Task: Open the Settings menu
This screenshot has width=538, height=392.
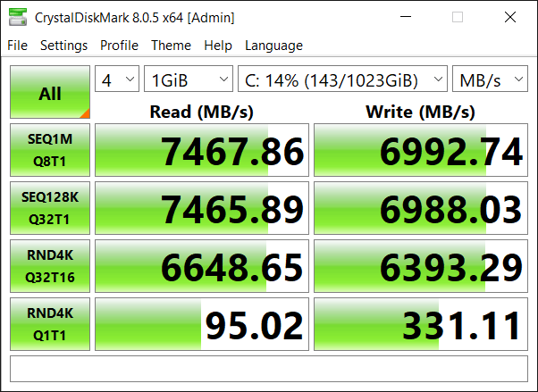Action: pos(63,46)
